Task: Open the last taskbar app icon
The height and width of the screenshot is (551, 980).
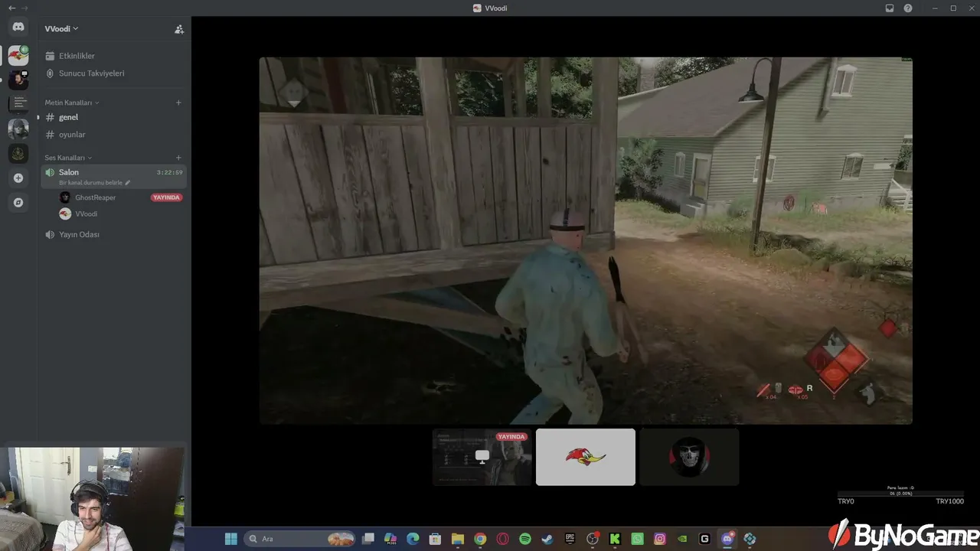Action: [750, 539]
